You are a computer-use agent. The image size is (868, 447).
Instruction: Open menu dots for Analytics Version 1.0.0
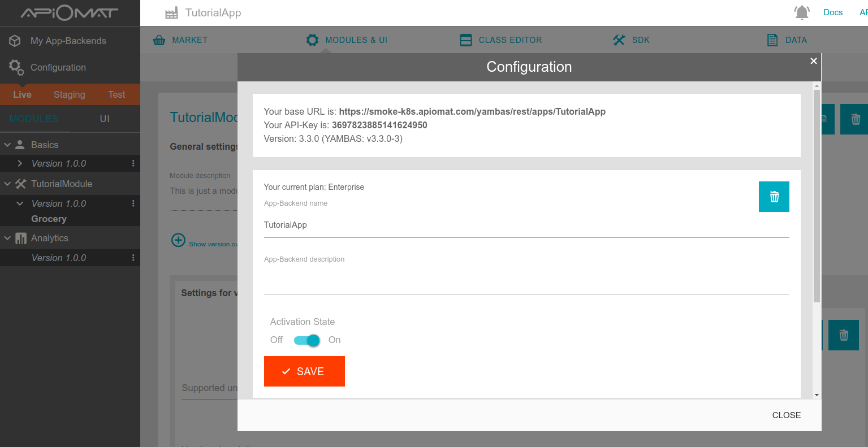133,258
